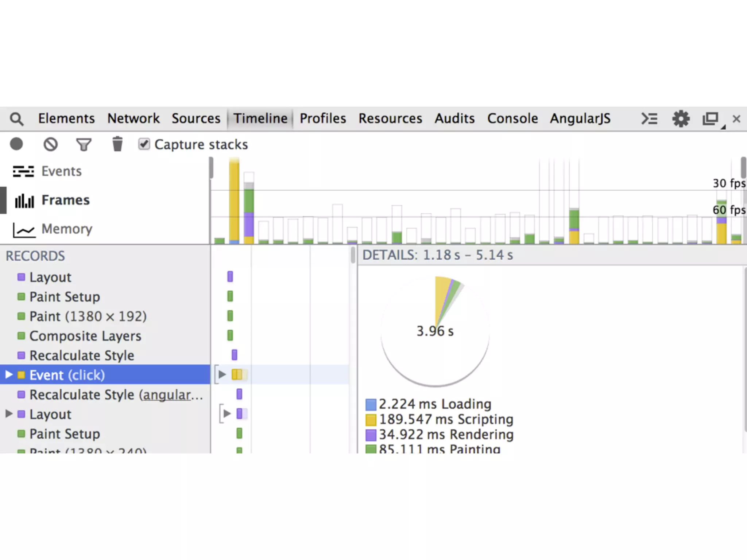
Task: Expand click event bar in timeline
Action: [222, 374]
